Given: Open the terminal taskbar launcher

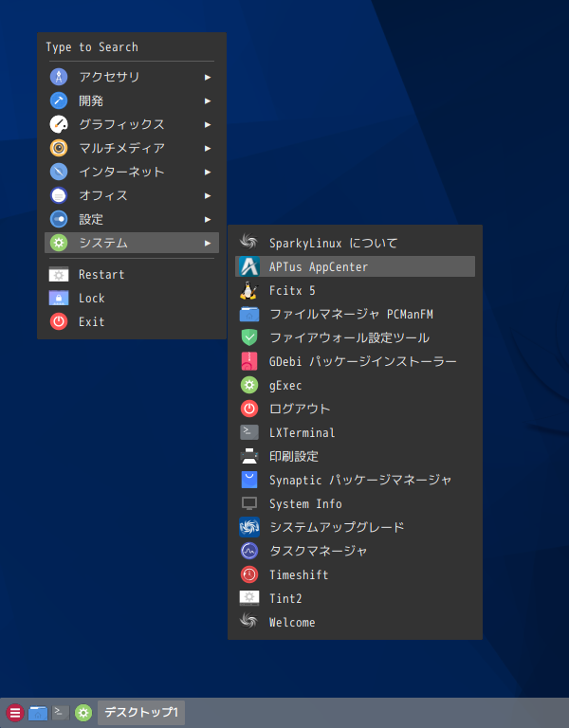Looking at the screenshot, I should coord(61,712).
